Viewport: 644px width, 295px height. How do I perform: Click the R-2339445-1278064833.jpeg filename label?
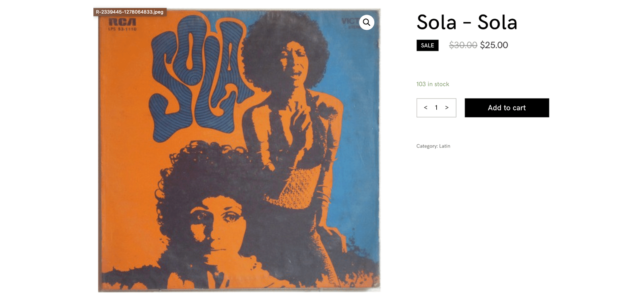point(130,12)
